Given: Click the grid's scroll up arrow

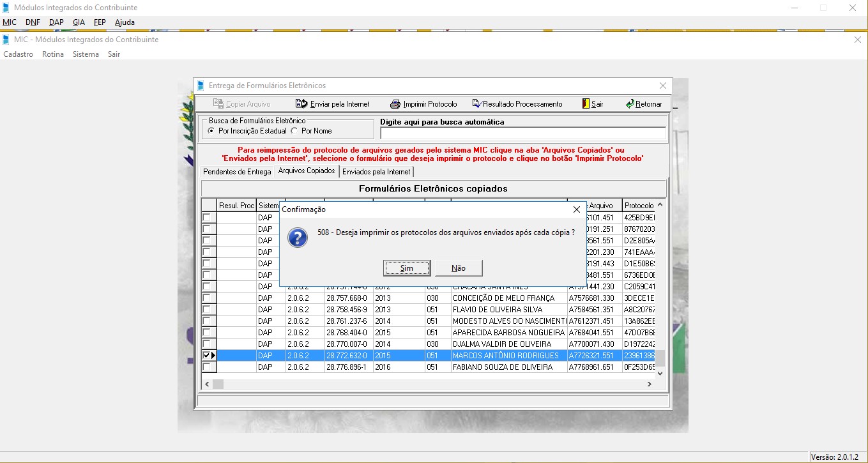Looking at the screenshot, I should pos(660,204).
